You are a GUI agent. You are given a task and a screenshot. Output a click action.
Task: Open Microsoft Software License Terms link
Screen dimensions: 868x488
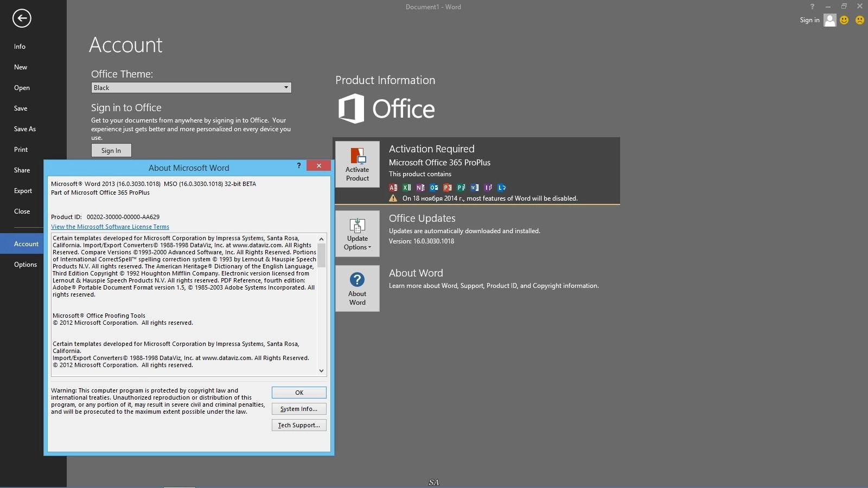pos(110,227)
